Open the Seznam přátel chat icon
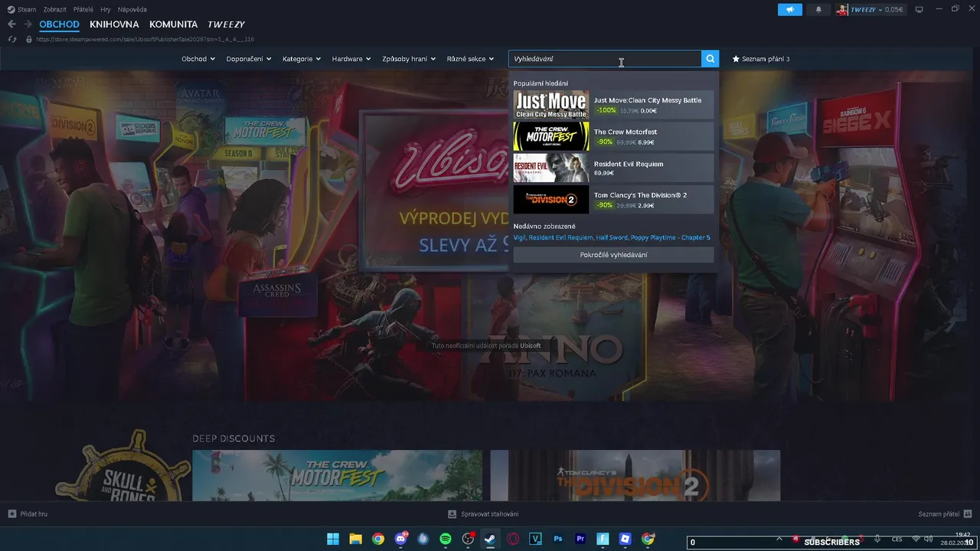This screenshot has height=551, width=980. tap(968, 514)
